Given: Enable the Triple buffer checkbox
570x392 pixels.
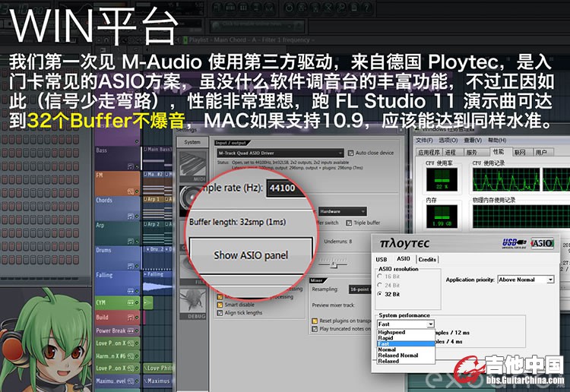Looking at the screenshot, I should click(x=348, y=223).
